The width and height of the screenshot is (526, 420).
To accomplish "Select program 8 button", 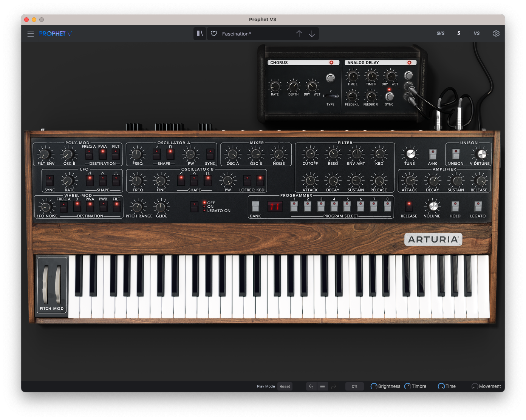I will (387, 206).
